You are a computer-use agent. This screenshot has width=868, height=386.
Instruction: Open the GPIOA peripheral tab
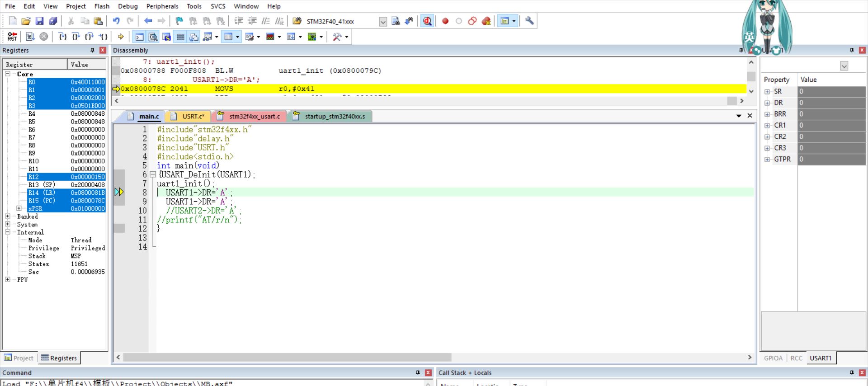tap(773, 358)
